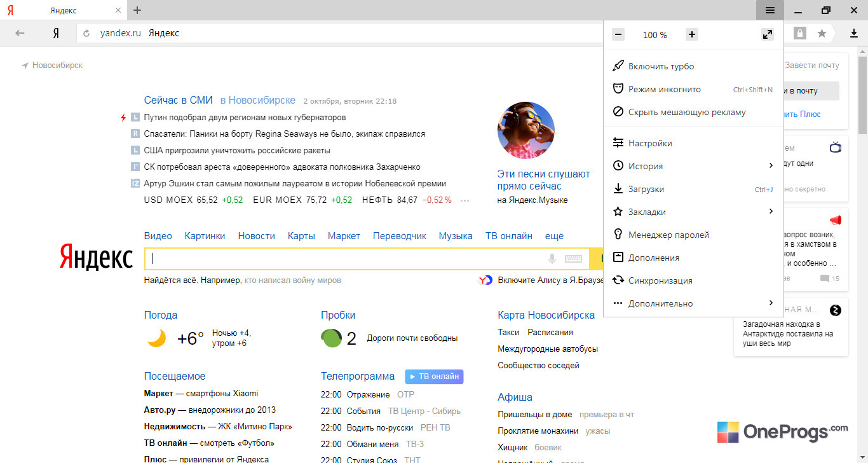This screenshot has width=868, height=463.
Task: Open the США российские ракеты headline
Action: (x=237, y=151)
